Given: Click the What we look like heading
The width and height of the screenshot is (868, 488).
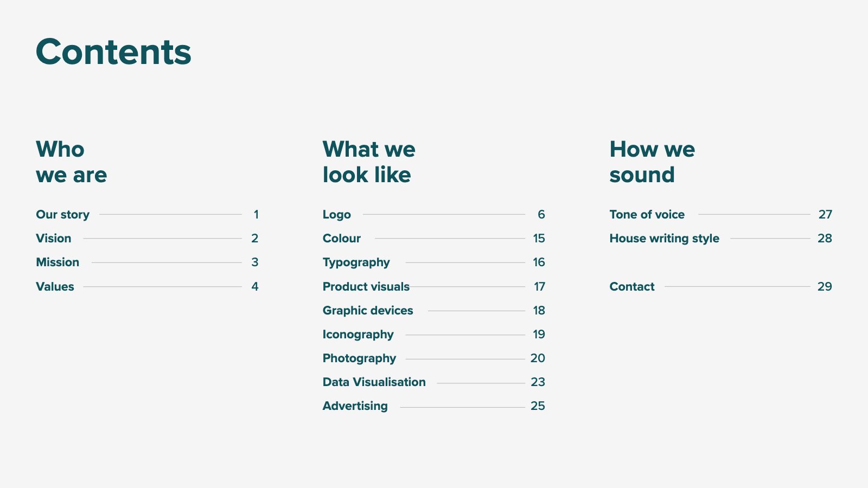Looking at the screenshot, I should pyautogui.click(x=369, y=162).
